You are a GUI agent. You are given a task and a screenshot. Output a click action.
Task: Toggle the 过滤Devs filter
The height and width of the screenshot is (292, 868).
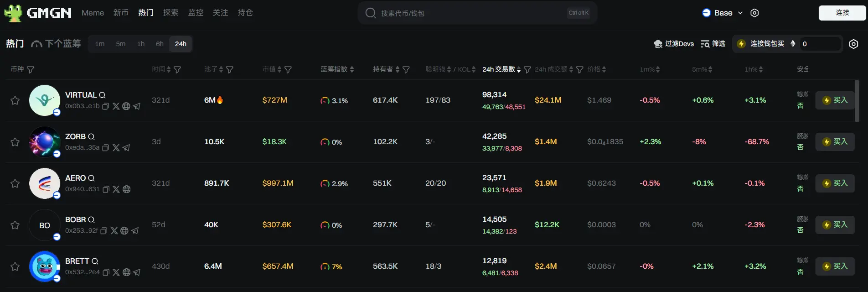click(x=674, y=44)
